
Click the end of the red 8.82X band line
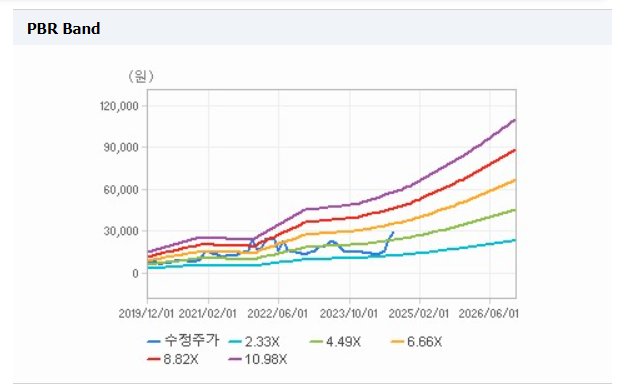click(515, 150)
